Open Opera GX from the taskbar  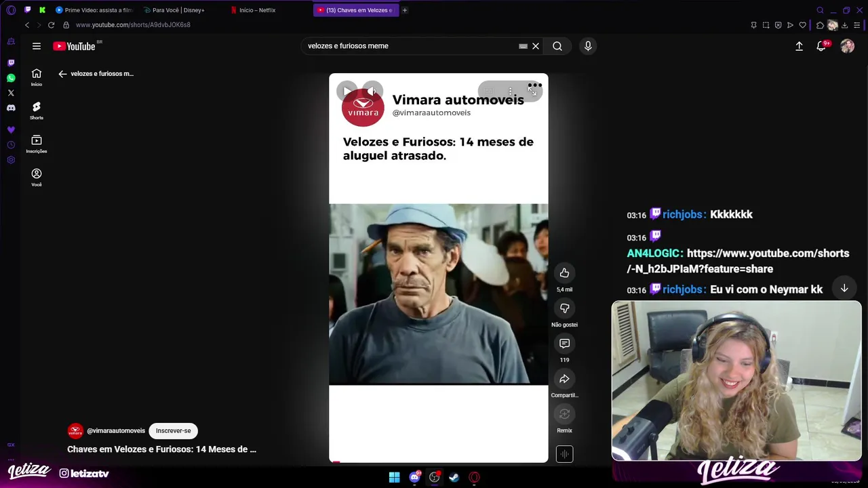point(474,477)
